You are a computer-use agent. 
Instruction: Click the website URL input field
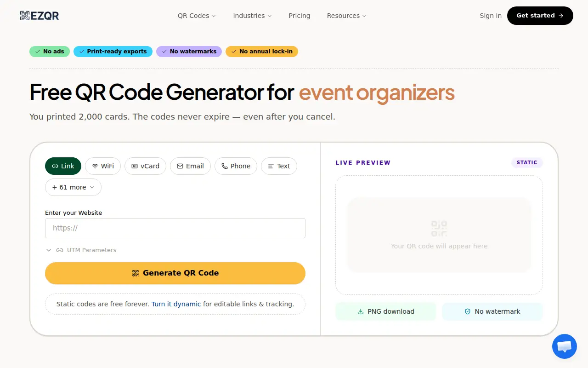pyautogui.click(x=175, y=228)
